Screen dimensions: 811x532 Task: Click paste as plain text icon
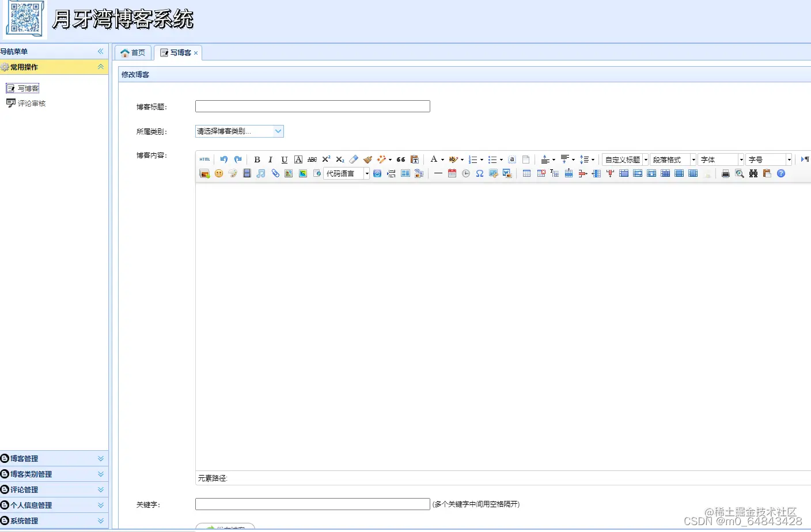coord(415,159)
